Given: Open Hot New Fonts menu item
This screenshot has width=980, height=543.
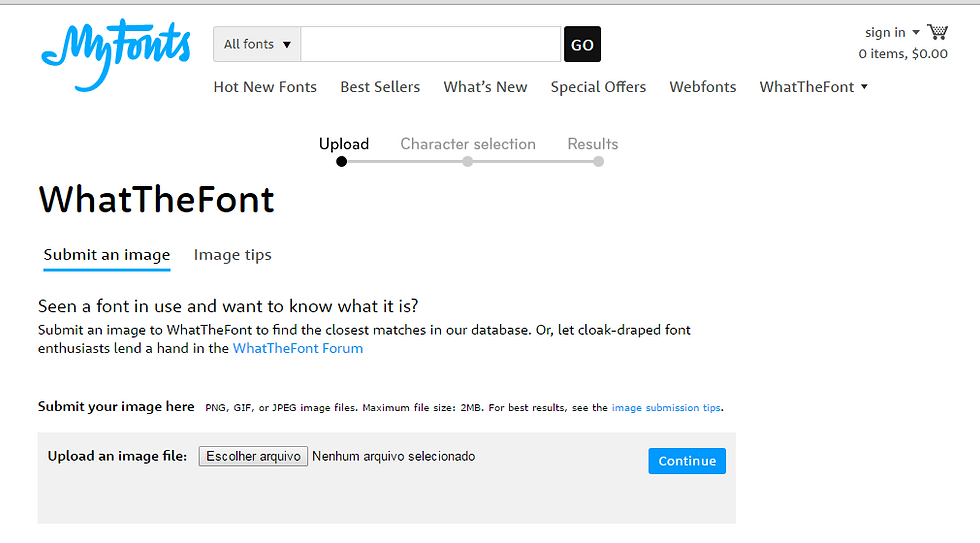Looking at the screenshot, I should pos(265,87).
